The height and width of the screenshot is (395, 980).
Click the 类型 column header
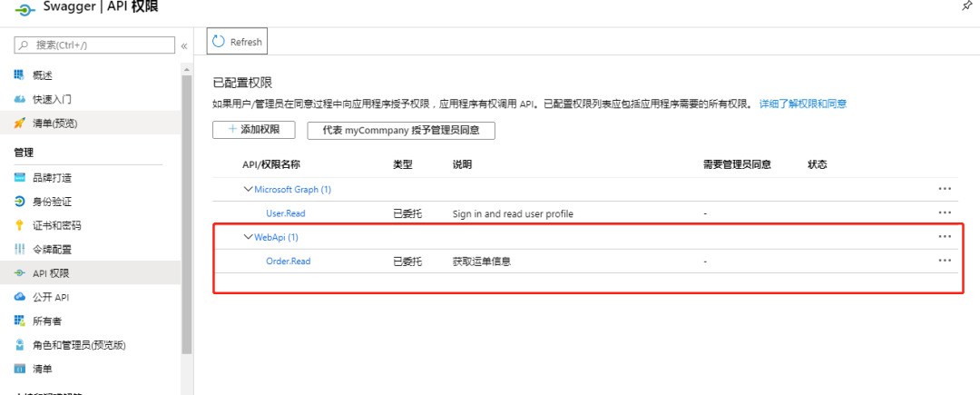click(x=403, y=164)
